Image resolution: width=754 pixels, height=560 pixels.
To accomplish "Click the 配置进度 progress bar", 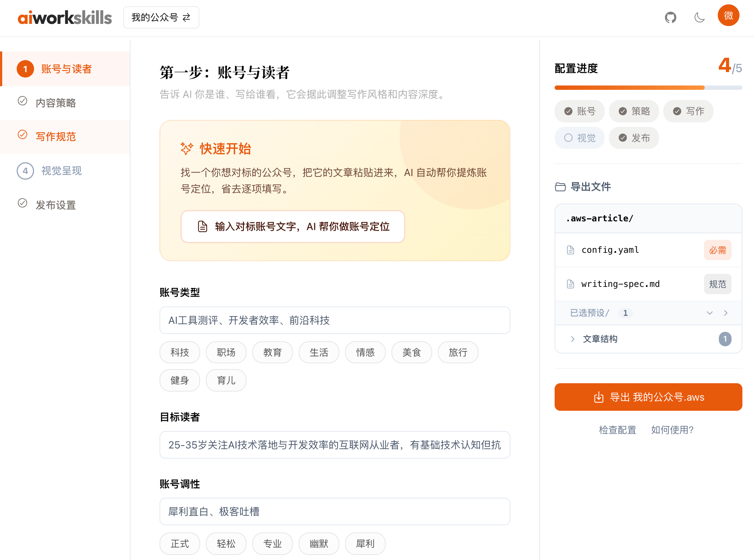I will 649,88.
